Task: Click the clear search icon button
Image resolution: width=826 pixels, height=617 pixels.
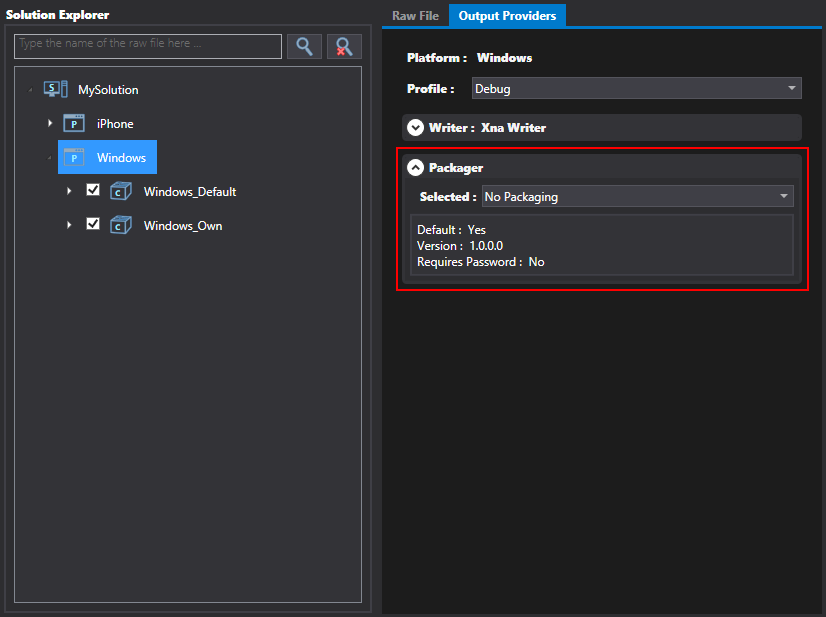Action: click(344, 46)
